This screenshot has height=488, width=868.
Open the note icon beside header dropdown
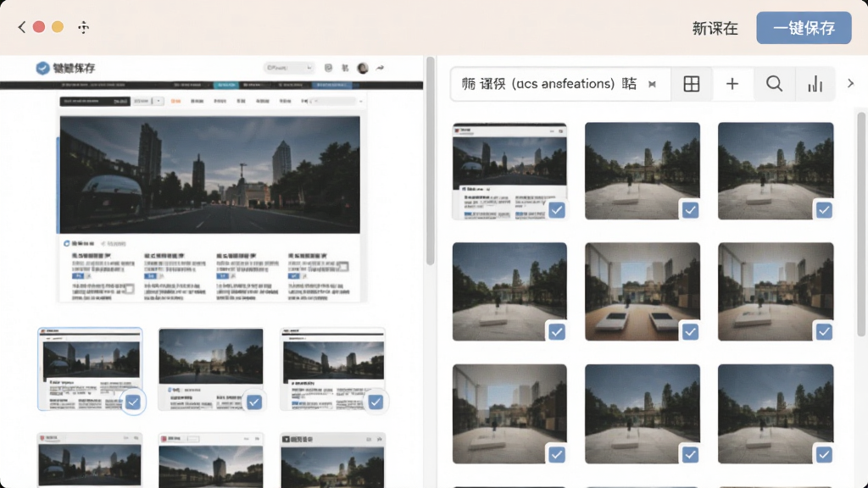328,68
